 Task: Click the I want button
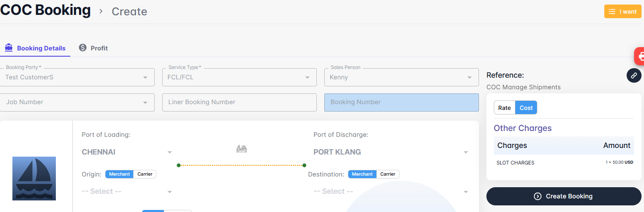[x=622, y=12]
